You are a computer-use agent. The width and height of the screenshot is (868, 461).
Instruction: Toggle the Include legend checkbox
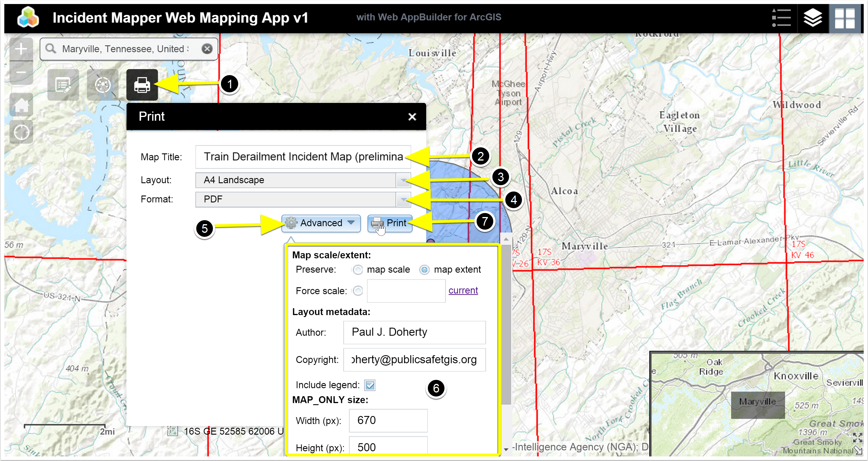(x=370, y=385)
